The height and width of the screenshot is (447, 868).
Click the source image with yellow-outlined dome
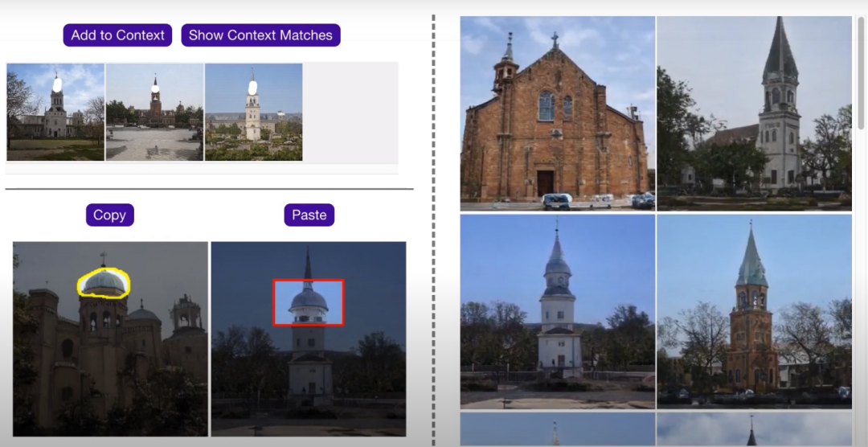point(111,339)
